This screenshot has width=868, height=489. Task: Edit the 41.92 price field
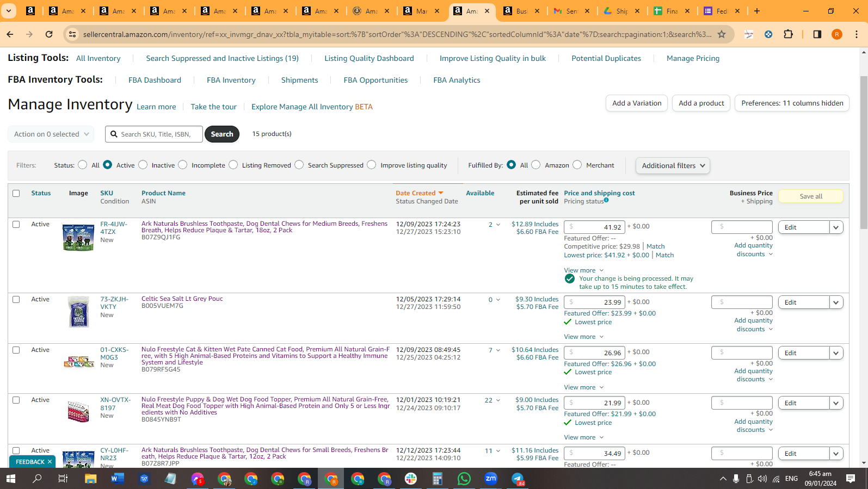click(594, 227)
